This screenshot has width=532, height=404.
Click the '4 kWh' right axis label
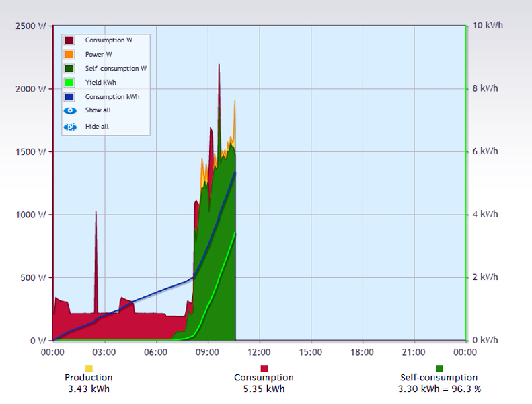pyautogui.click(x=485, y=214)
